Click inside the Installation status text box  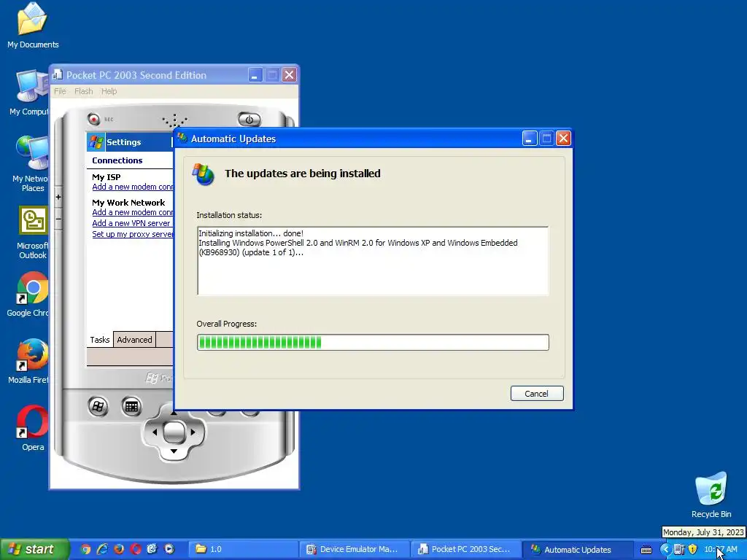pyautogui.click(x=373, y=261)
